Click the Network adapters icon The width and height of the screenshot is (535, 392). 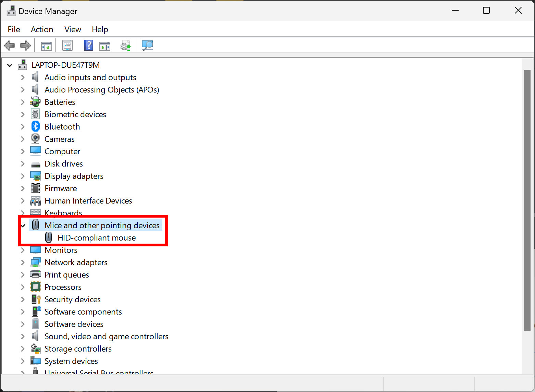(36, 262)
